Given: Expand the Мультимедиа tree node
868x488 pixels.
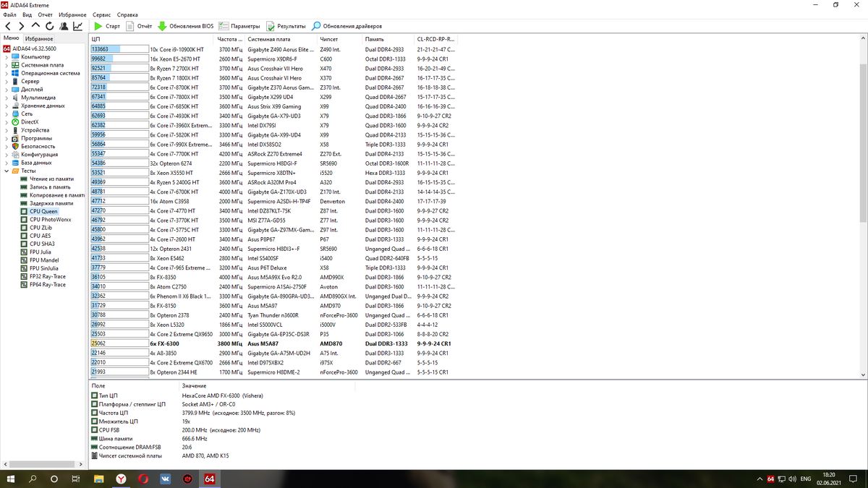Looking at the screenshot, I should (7, 98).
